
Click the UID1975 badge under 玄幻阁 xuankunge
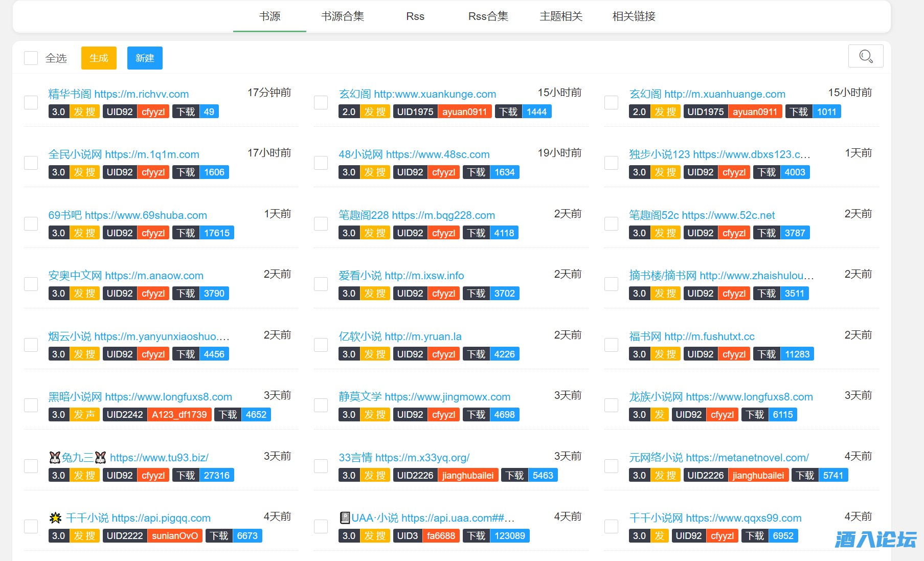click(x=415, y=112)
